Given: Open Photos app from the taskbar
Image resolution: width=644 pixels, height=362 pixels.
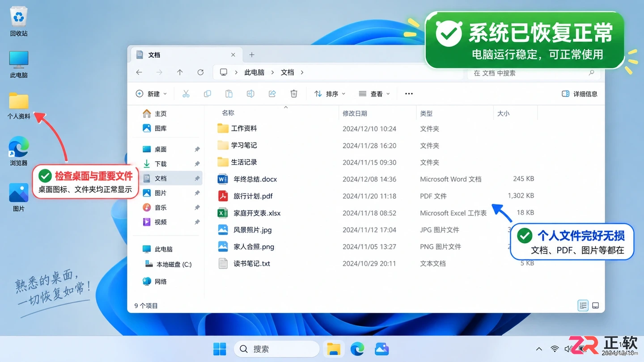Looking at the screenshot, I should coord(381,349).
